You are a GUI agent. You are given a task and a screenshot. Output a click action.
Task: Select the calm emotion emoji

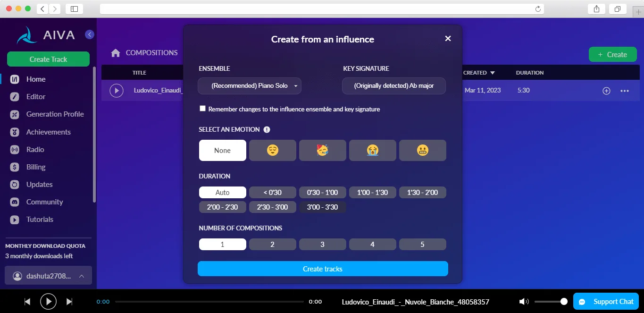click(273, 151)
